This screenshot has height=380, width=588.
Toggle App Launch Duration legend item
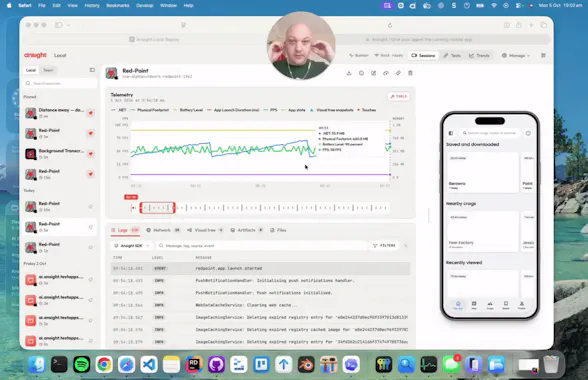[x=233, y=110]
